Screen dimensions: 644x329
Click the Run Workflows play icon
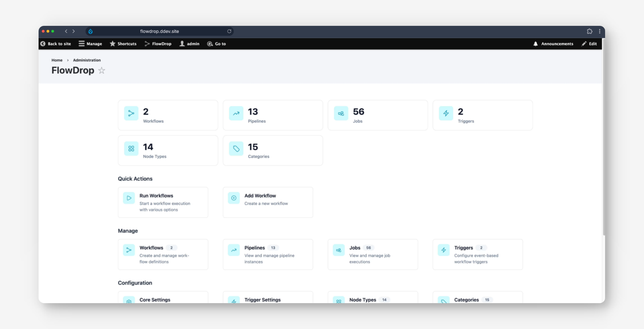129,198
